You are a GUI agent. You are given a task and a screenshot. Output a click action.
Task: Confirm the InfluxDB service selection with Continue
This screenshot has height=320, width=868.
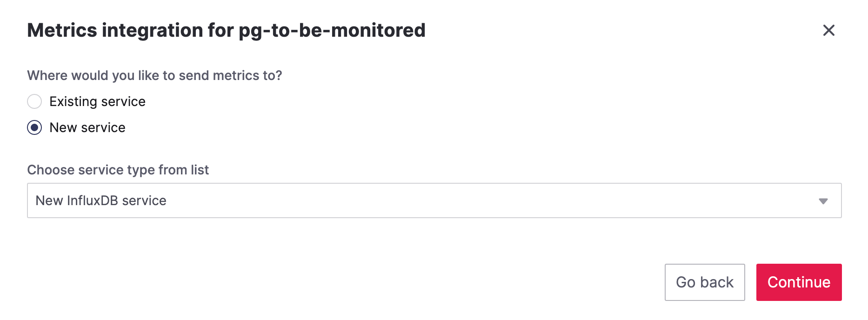tap(799, 282)
